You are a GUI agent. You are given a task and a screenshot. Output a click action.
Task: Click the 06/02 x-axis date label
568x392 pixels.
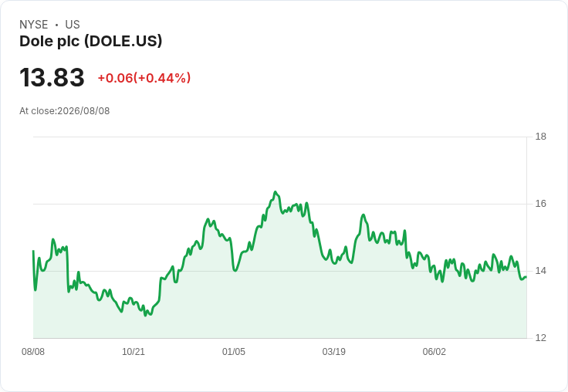click(434, 352)
